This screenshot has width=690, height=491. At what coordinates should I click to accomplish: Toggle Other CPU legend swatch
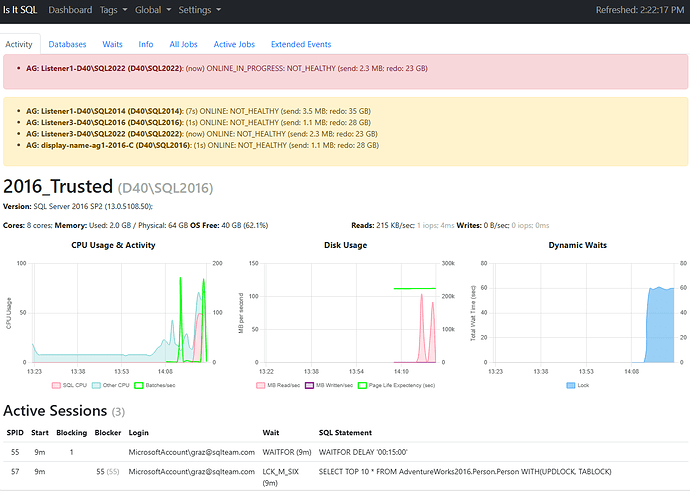point(96,385)
